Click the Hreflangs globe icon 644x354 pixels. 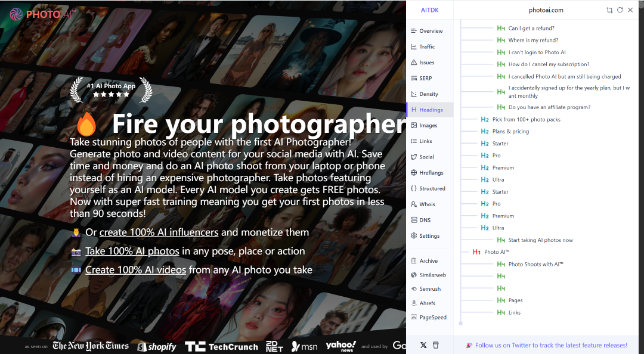click(414, 172)
